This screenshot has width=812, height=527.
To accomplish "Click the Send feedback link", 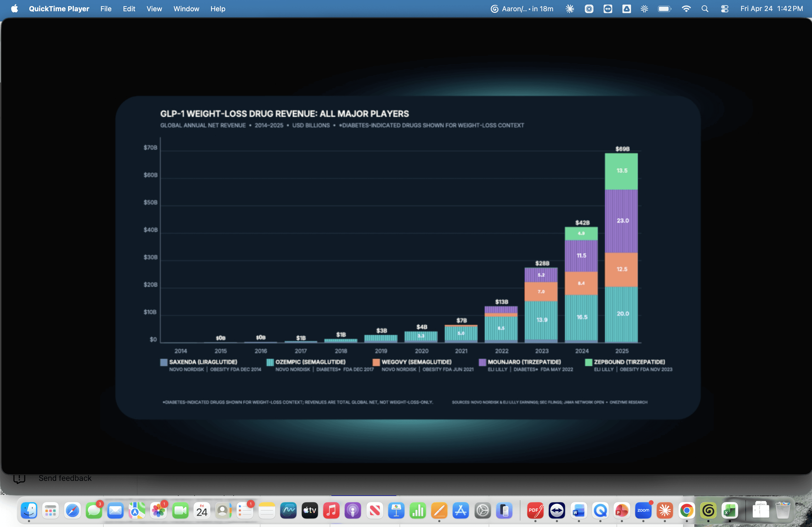I will click(65, 478).
